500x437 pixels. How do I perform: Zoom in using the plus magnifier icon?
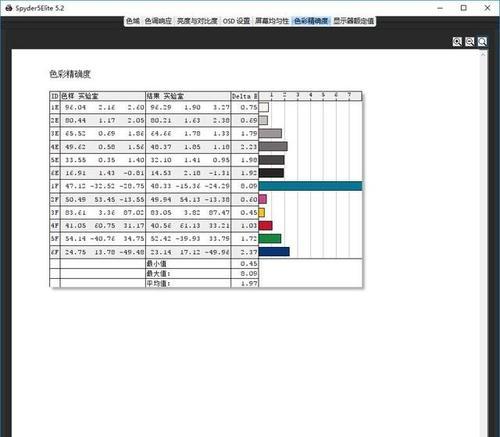click(x=457, y=42)
